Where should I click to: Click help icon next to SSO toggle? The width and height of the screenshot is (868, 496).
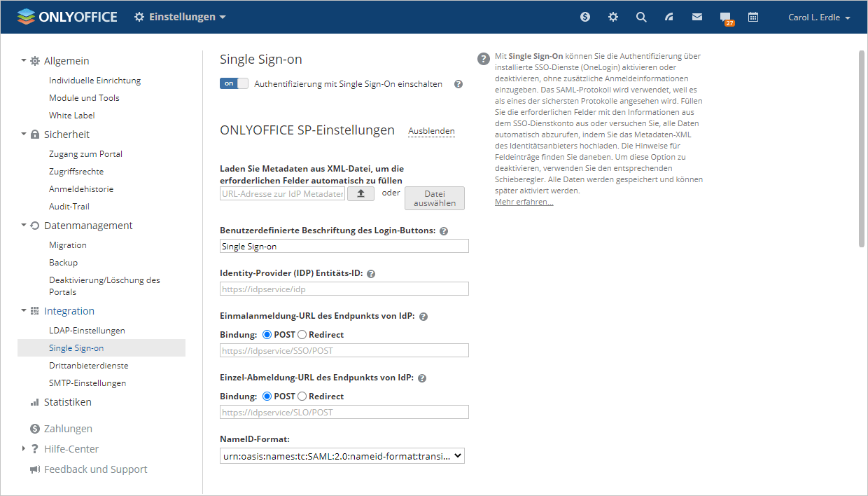458,84
